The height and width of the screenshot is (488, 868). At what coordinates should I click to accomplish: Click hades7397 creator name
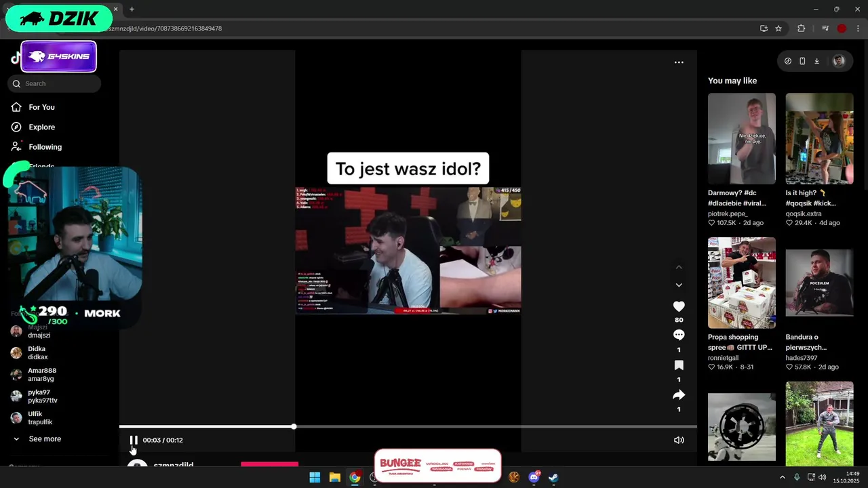[802, 358]
